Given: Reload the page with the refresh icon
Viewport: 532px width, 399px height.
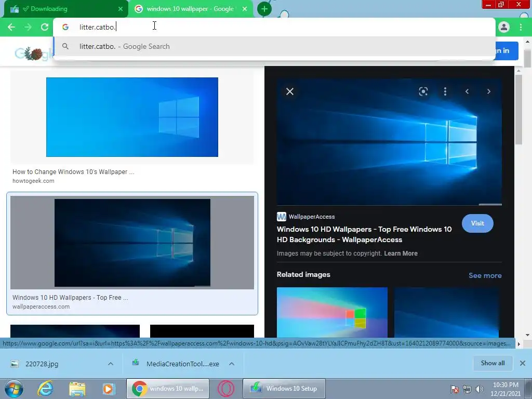Looking at the screenshot, I should tap(45, 27).
